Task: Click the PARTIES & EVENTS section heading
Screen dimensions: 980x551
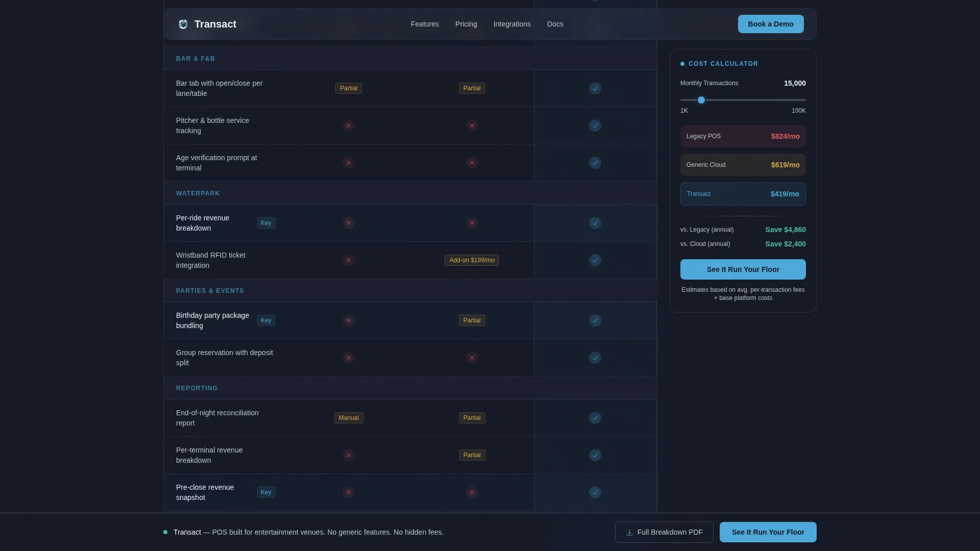Action: 210,291
